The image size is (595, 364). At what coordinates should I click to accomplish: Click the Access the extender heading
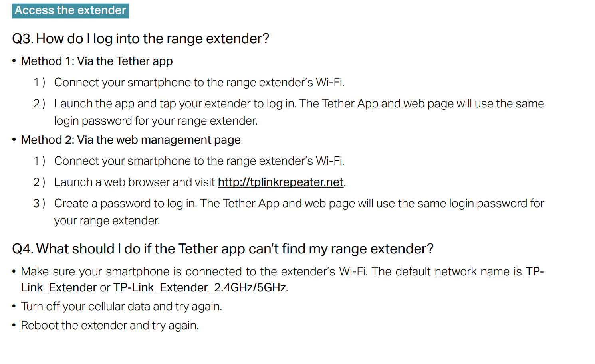[70, 10]
